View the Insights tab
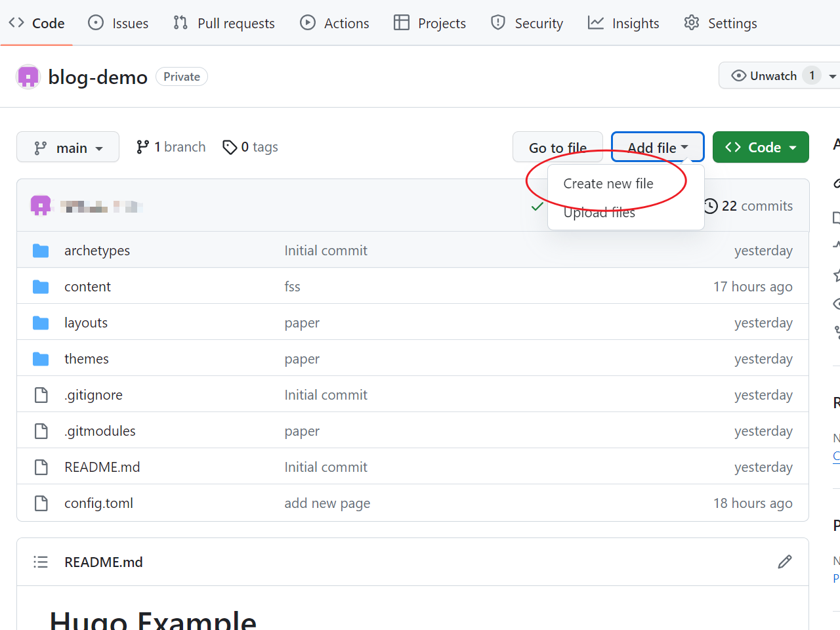840x630 pixels. [x=623, y=23]
